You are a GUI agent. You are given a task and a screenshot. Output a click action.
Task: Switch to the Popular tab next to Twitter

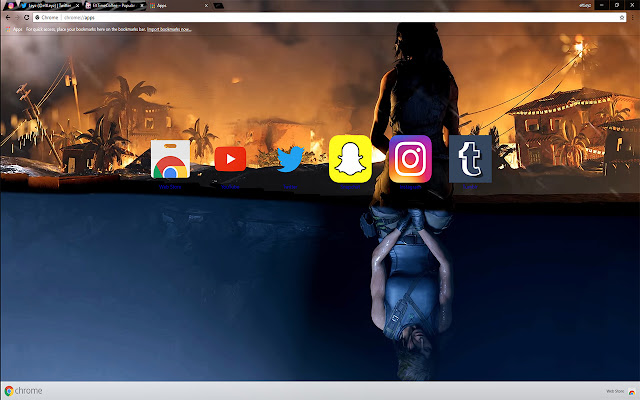click(x=114, y=6)
